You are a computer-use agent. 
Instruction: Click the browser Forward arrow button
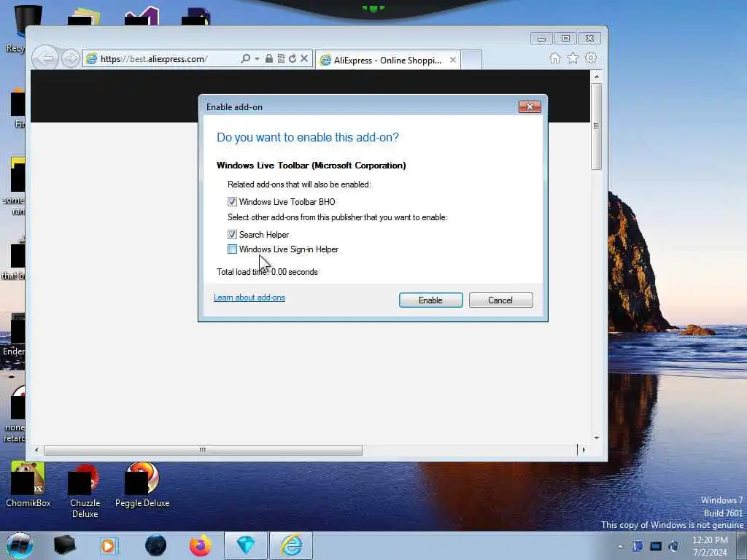(x=71, y=59)
